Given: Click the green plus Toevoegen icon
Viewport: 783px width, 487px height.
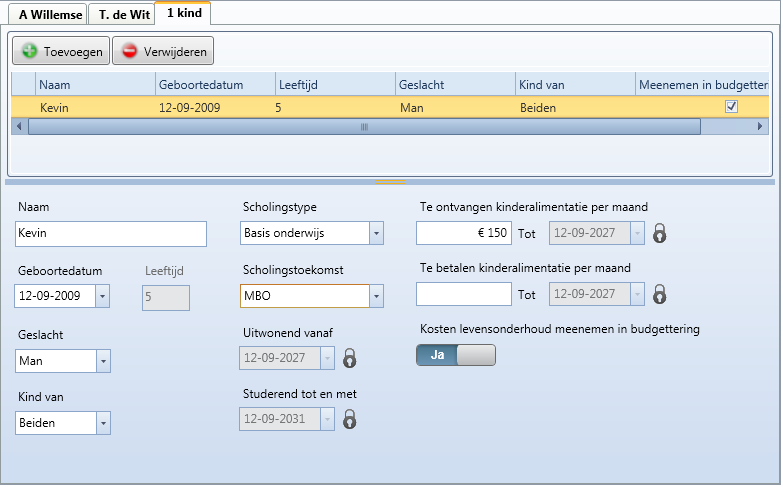Looking at the screenshot, I should (30, 51).
